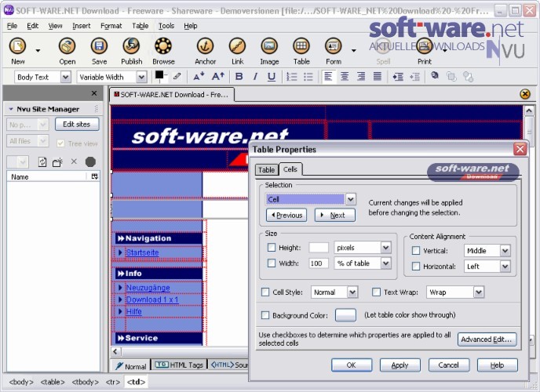Viewport: 540px width, 392px height.
Task: Align text right
Action: [x=361, y=76]
